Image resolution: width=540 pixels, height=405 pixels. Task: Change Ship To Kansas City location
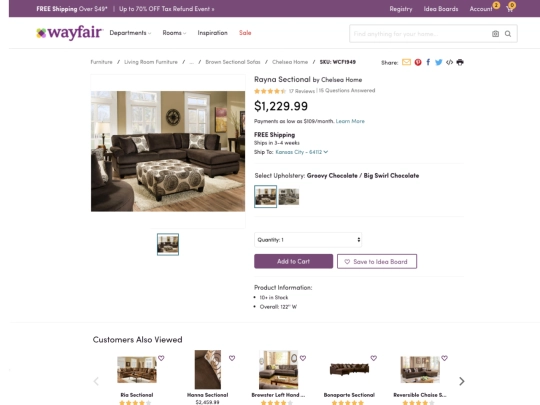pyautogui.click(x=302, y=152)
